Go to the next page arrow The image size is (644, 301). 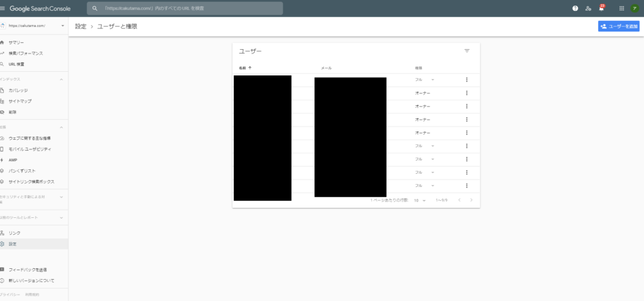point(472,200)
